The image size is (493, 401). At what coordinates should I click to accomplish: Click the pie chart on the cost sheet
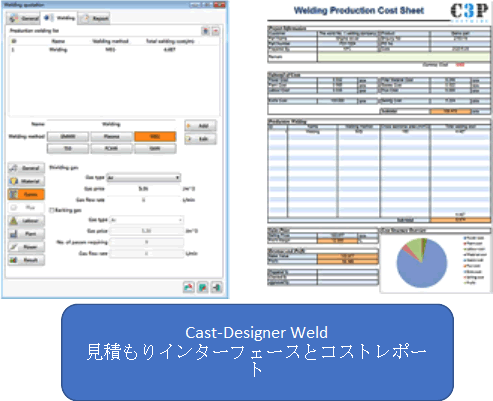click(422, 263)
